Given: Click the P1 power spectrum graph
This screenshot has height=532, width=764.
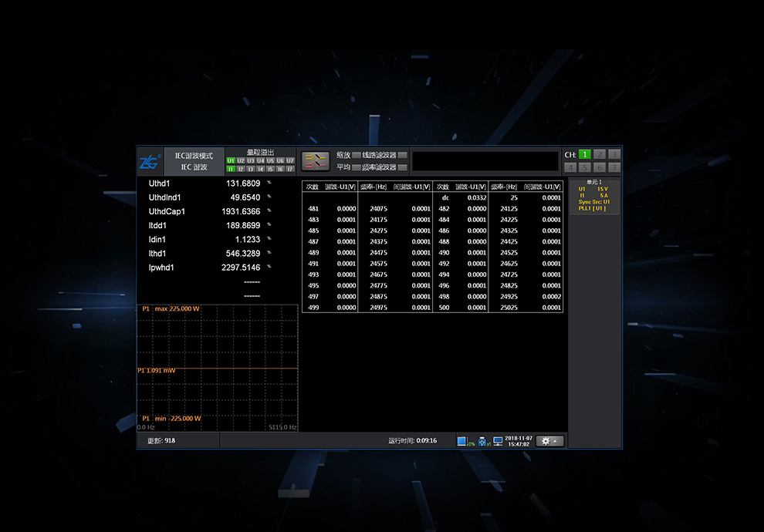Looking at the screenshot, I should click(x=218, y=368).
